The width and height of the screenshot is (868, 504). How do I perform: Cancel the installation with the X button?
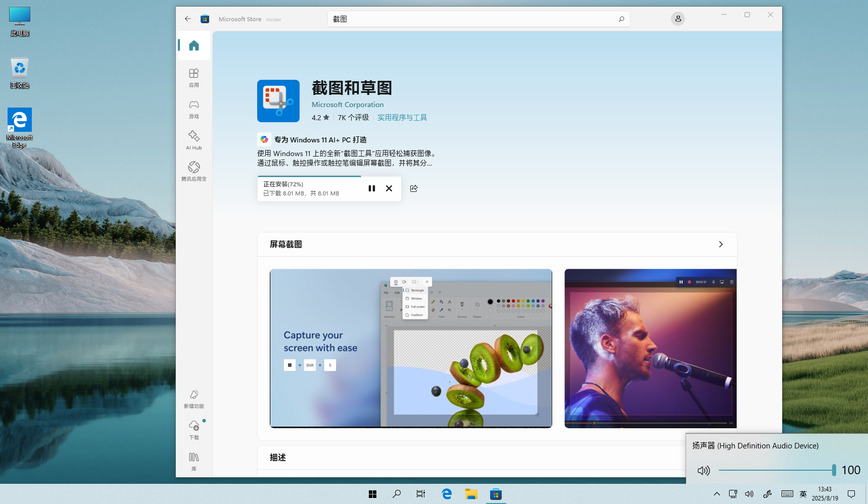[389, 188]
